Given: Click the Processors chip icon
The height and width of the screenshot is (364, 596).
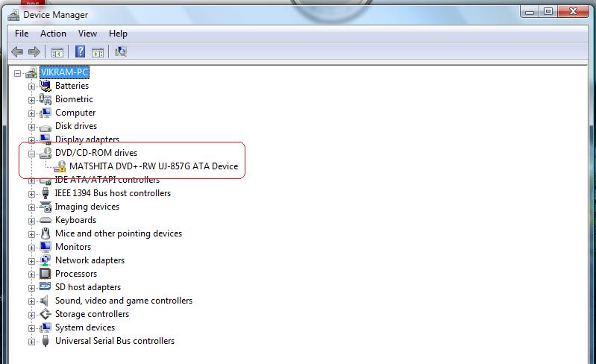Looking at the screenshot, I should click(x=46, y=274).
